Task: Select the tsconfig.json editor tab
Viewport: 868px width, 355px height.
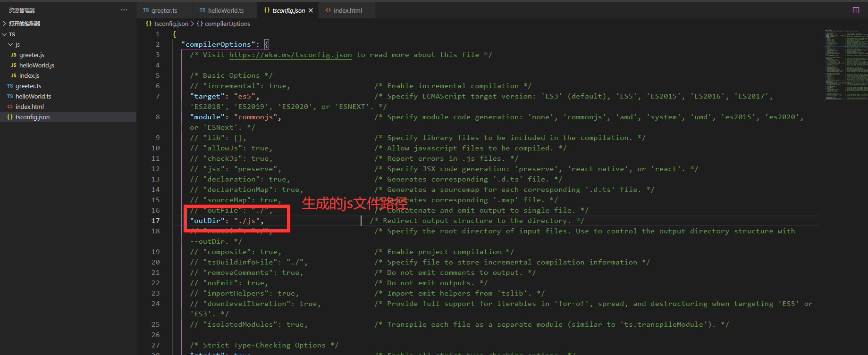Action: coord(288,10)
